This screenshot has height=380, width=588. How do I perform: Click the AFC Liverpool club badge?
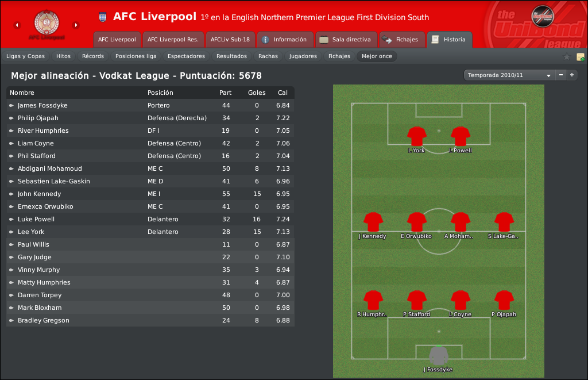47,22
